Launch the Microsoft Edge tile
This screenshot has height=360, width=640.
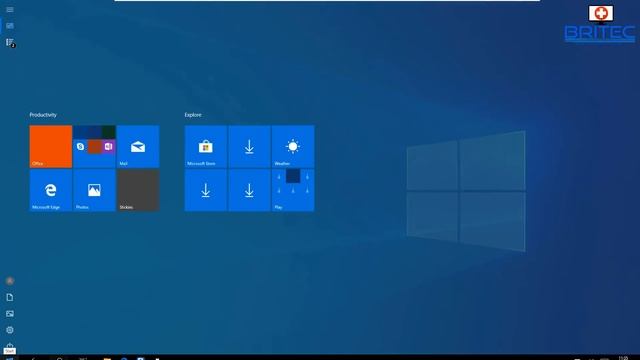tap(51, 190)
